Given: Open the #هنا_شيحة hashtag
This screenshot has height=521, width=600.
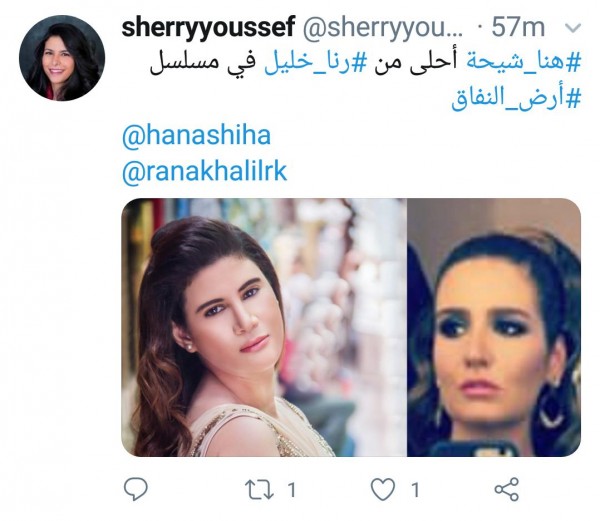Looking at the screenshot, I should click(x=523, y=62).
